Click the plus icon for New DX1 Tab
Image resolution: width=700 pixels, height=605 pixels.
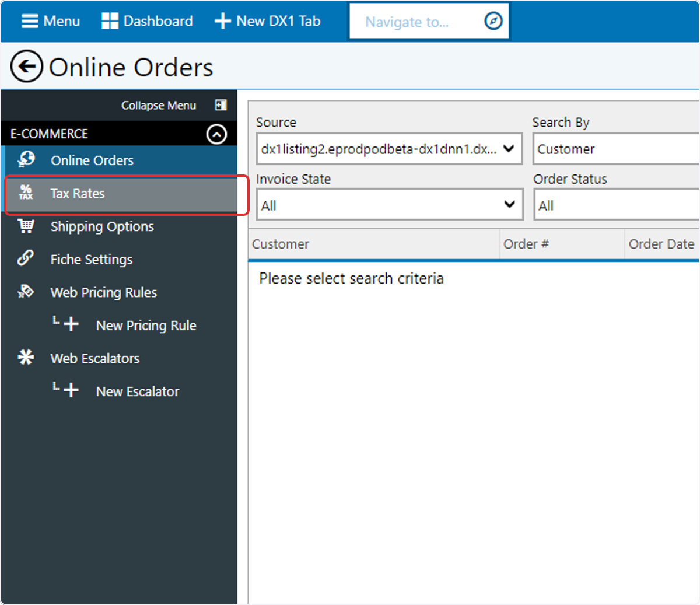tap(222, 21)
